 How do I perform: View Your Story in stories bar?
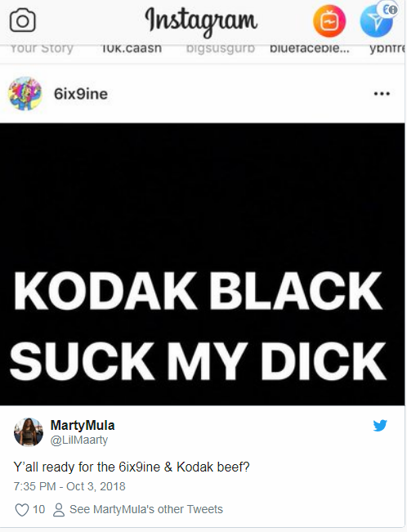point(42,48)
